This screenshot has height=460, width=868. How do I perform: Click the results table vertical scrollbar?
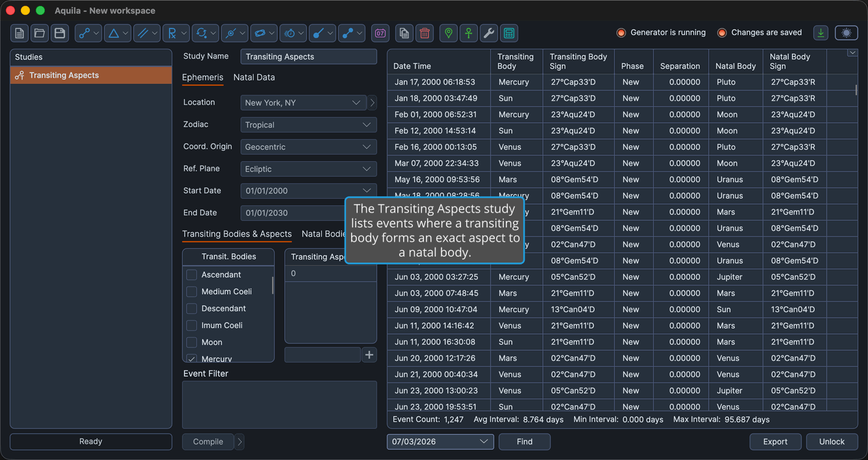tap(856, 90)
